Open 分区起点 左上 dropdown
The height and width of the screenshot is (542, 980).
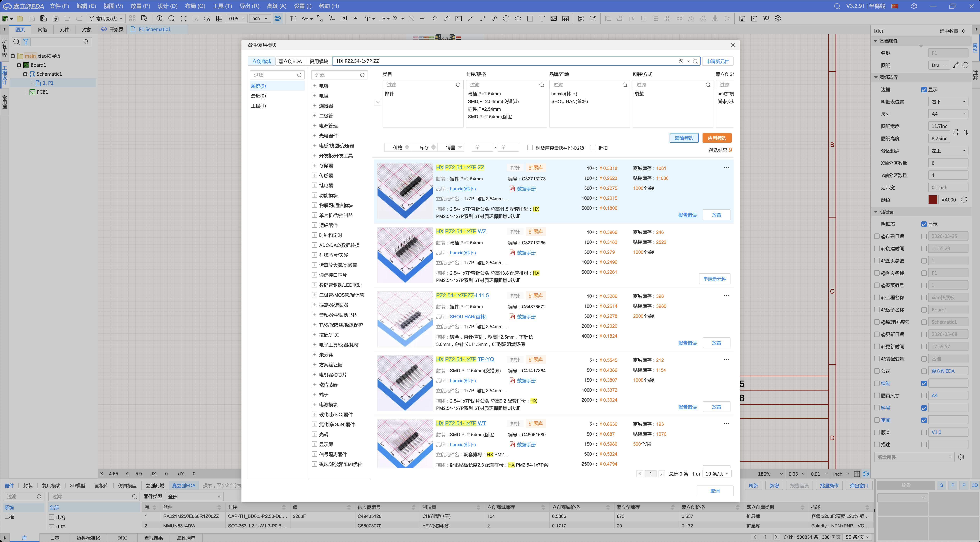[948, 151]
